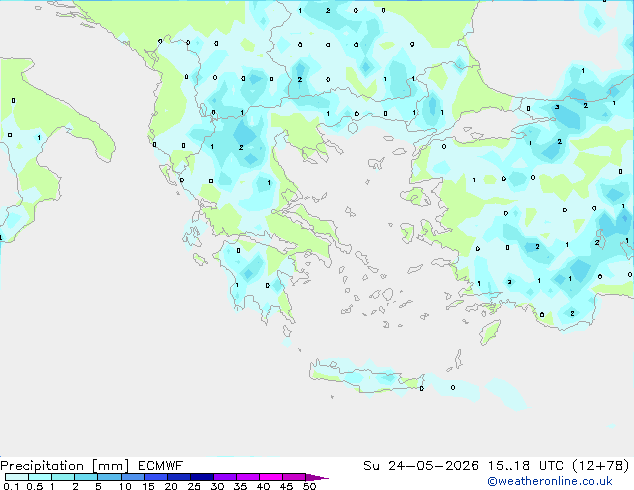Image resolution: width=634 pixels, height=490 pixels.
Task: Click the 0.1–0.5 mm legend color swatch
Action: point(17,477)
